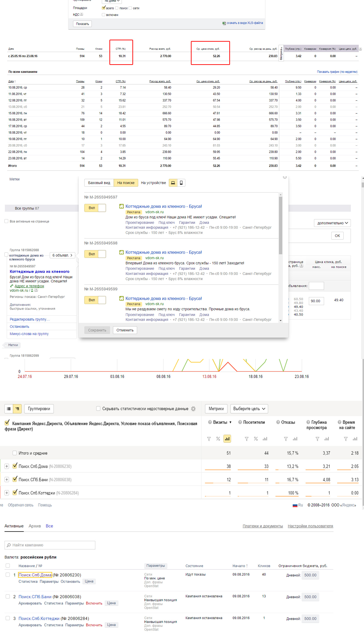The image size is (364, 633).
Task: Open the 'Выберите цель' dropdown
Action: click(249, 409)
